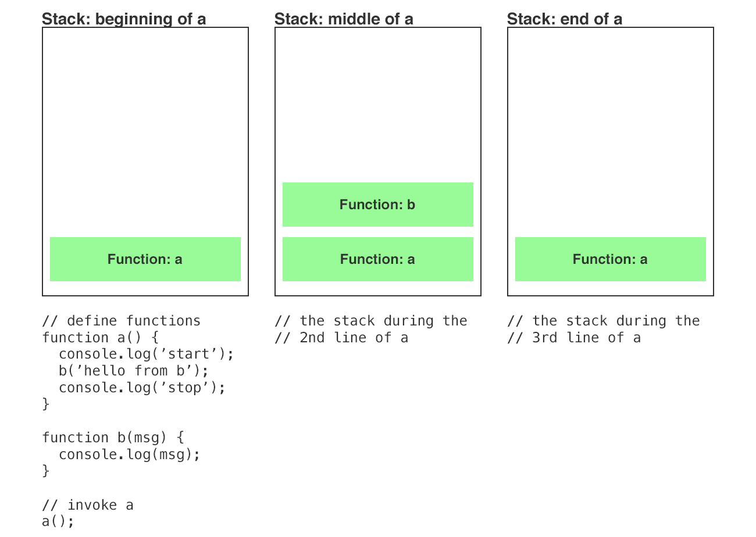This screenshot has height=537, width=756.
Task: Click the b('hello from b') call line
Action: click(x=133, y=371)
